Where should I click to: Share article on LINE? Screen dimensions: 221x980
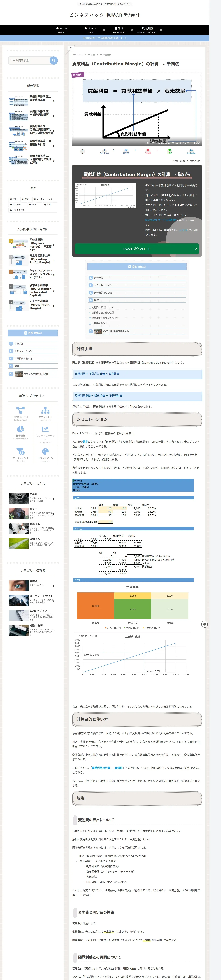tap(170, 151)
